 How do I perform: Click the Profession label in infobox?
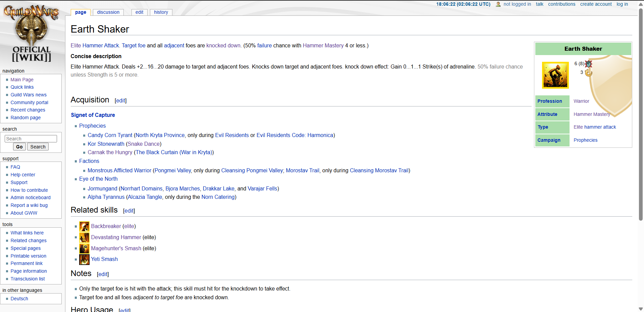click(549, 101)
